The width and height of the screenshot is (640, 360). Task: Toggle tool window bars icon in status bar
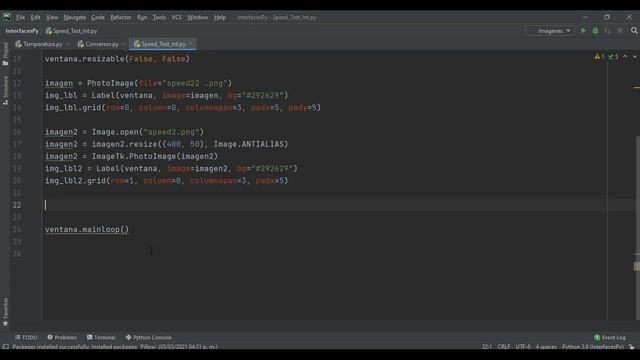point(6,347)
